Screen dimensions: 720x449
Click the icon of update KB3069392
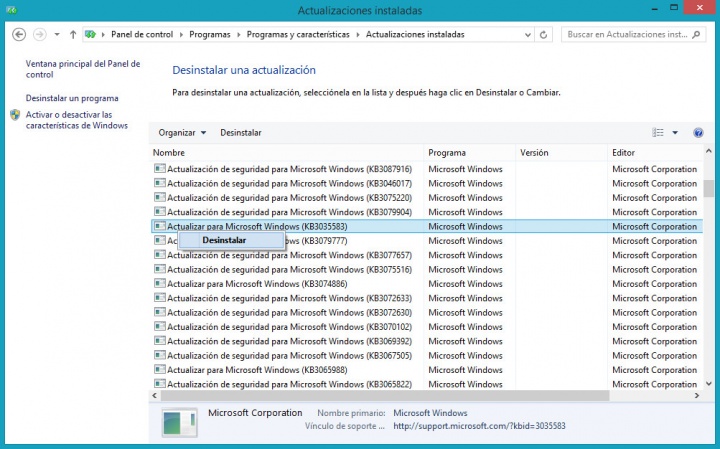coord(160,341)
